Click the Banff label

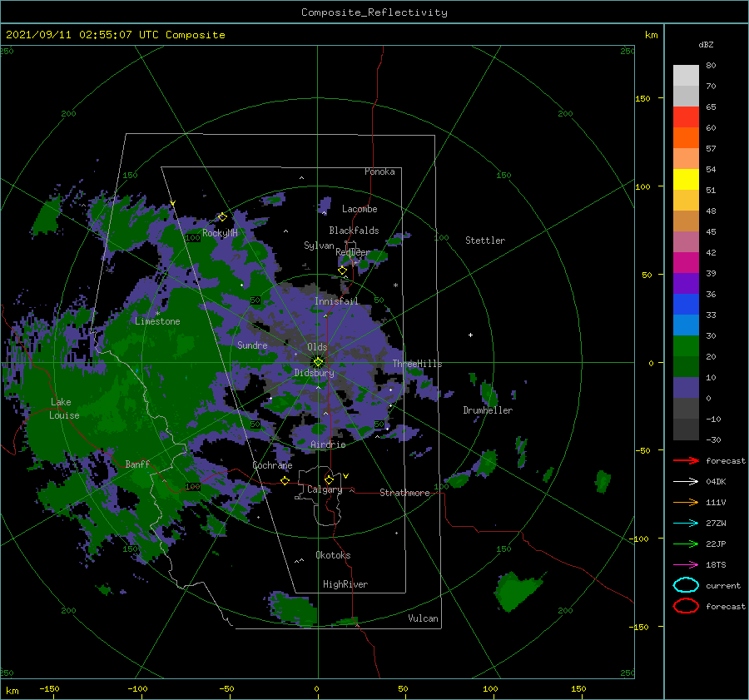coord(137,464)
